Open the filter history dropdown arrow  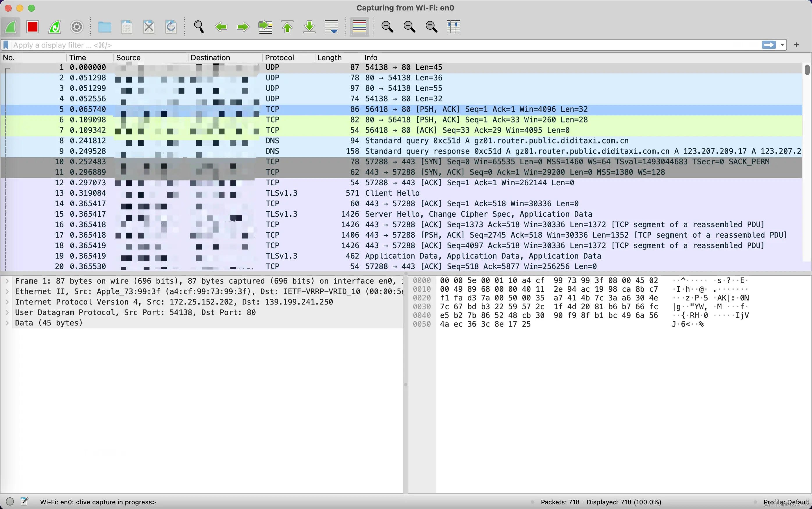tap(782, 45)
